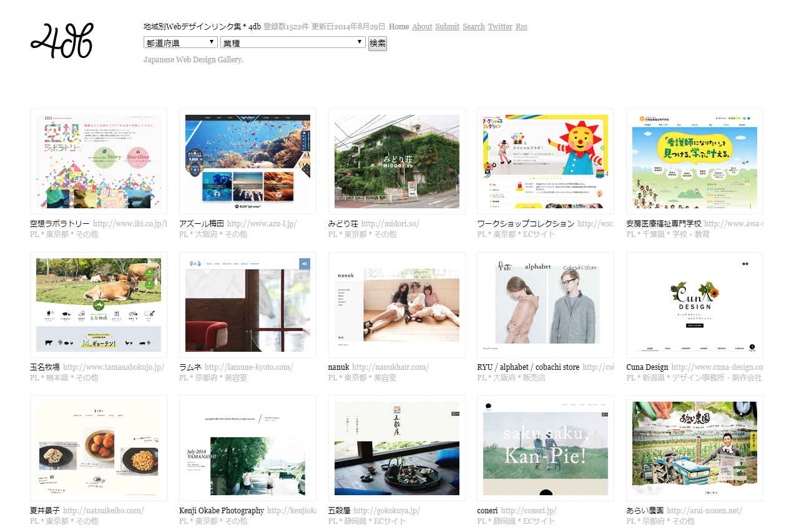Open the みどり荘 ivy building thumbnail
The width and height of the screenshot is (804, 532).
(397, 162)
